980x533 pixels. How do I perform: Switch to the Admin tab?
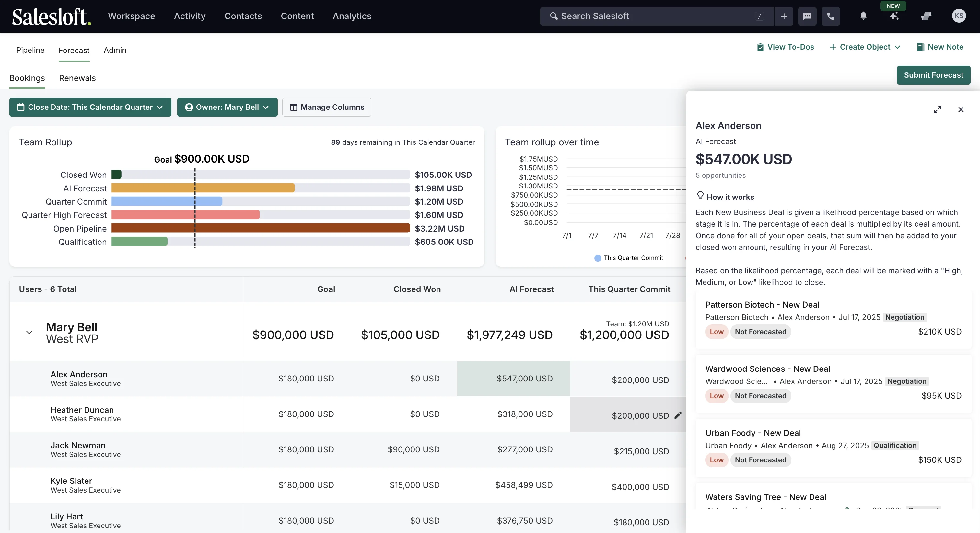coord(115,50)
